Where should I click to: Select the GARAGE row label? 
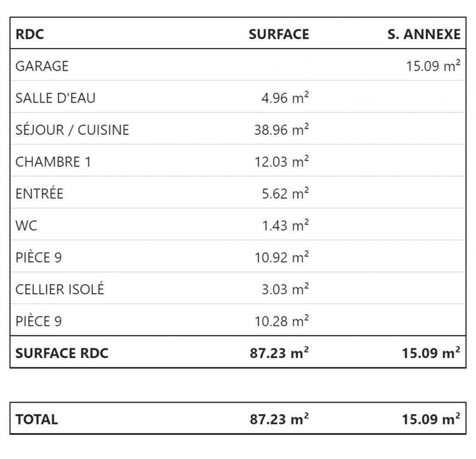tap(42, 66)
